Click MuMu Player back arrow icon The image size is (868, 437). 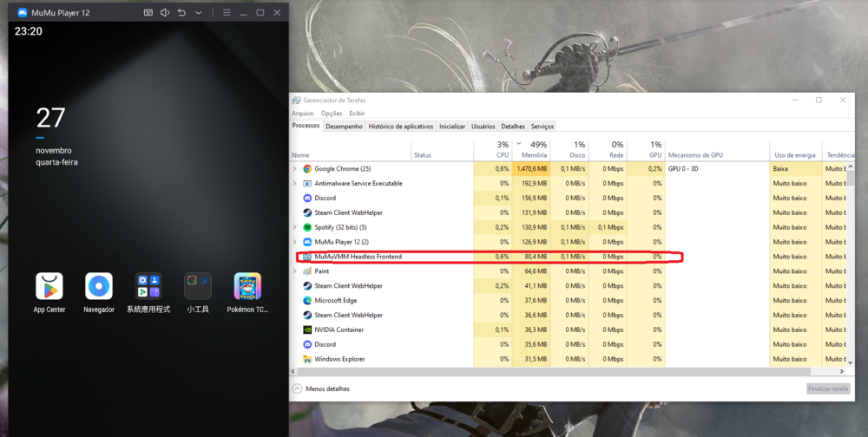point(181,13)
